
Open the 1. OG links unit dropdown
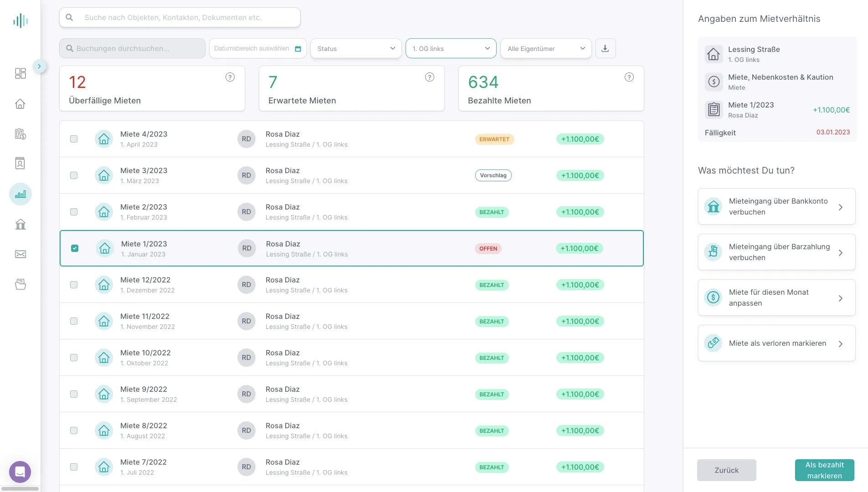(x=451, y=48)
